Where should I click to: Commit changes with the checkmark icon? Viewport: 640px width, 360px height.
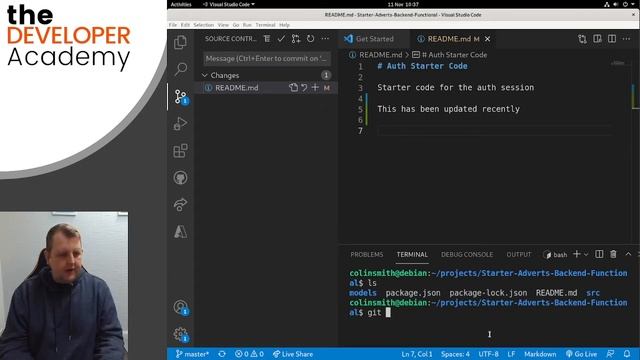click(x=281, y=39)
